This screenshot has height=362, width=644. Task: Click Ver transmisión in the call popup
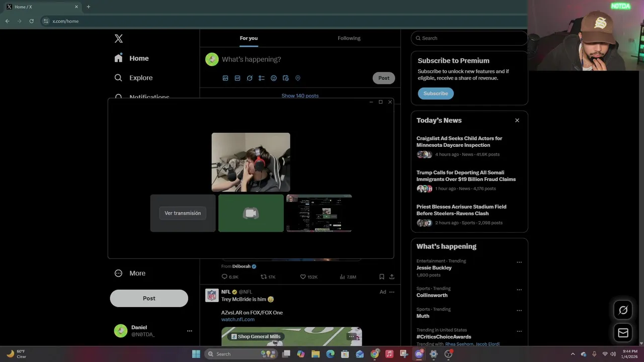tap(183, 213)
